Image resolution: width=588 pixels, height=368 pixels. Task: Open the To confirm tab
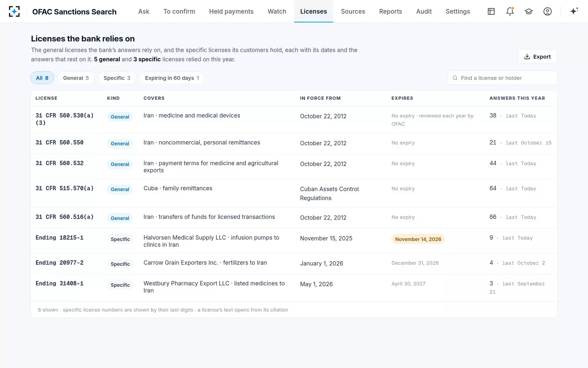click(x=179, y=11)
